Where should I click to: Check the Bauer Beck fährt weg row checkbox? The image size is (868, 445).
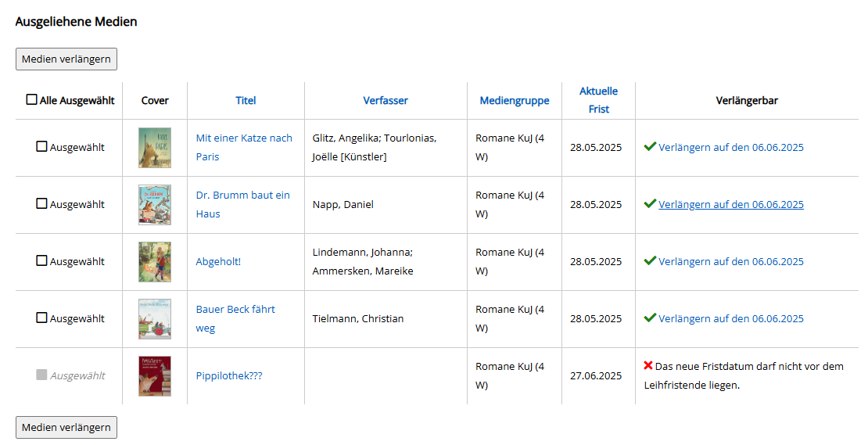pos(41,318)
